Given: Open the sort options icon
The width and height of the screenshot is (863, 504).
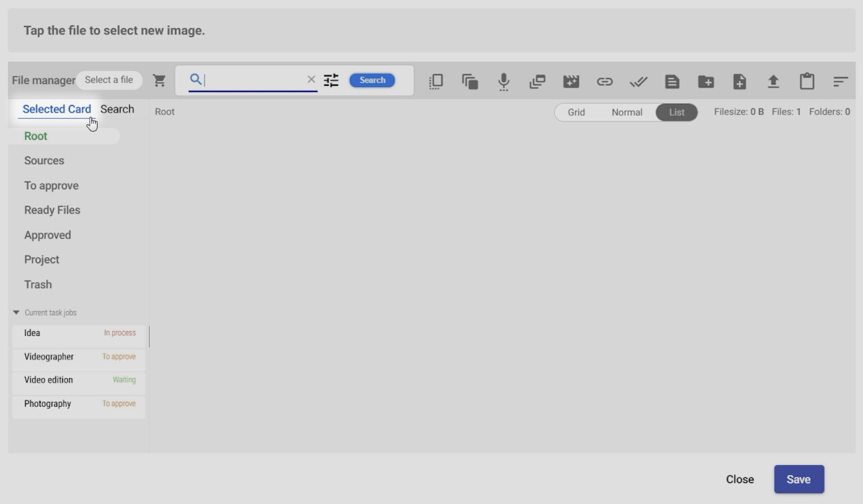Looking at the screenshot, I should click(x=840, y=82).
